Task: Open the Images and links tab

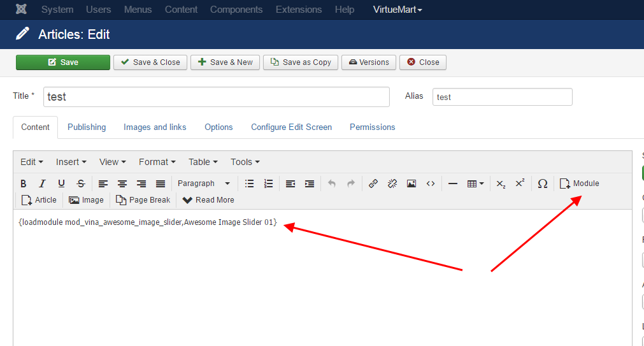Action: point(155,127)
